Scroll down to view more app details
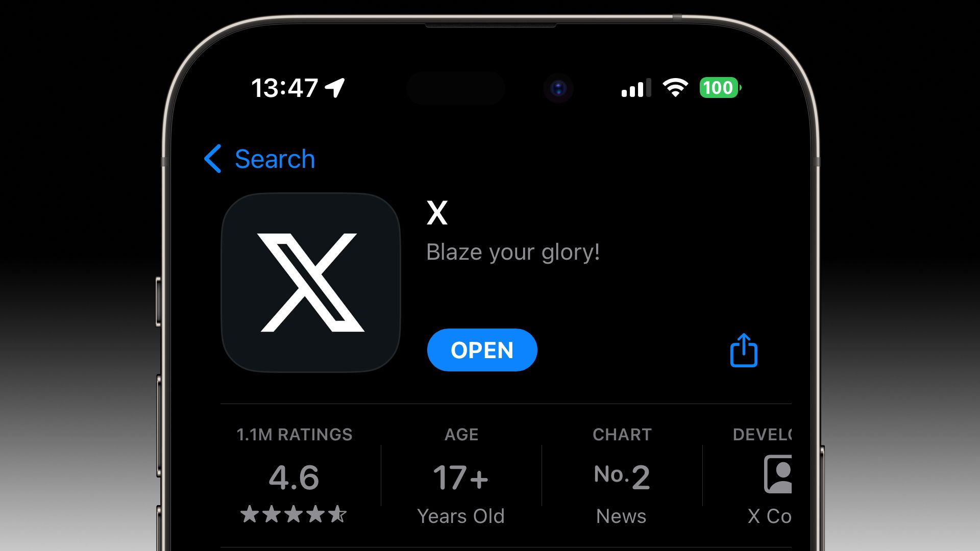The width and height of the screenshot is (980, 551). [x=490, y=471]
